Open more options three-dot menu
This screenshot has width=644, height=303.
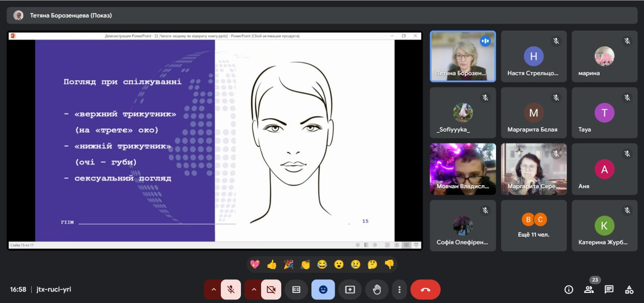(x=399, y=289)
